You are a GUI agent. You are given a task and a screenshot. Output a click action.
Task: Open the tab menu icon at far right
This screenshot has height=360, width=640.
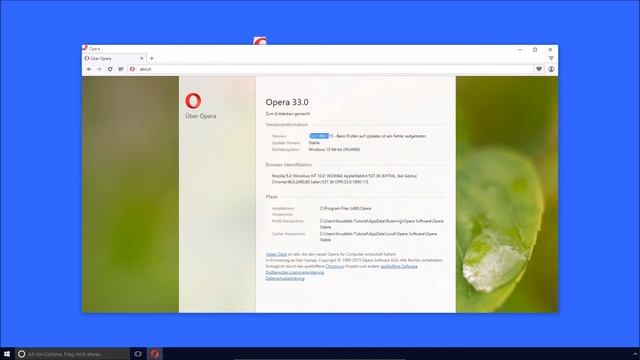click(551, 58)
